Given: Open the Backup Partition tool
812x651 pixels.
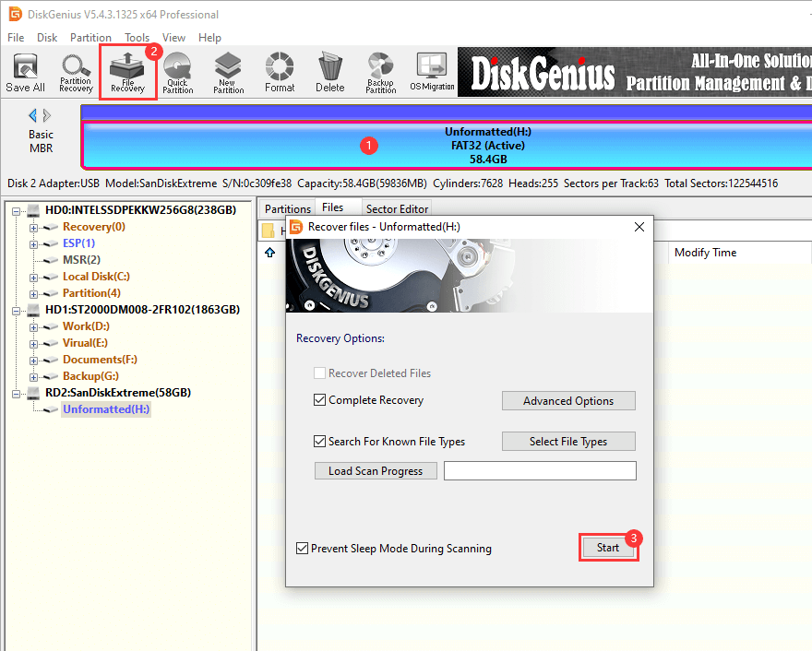Looking at the screenshot, I should [x=380, y=73].
